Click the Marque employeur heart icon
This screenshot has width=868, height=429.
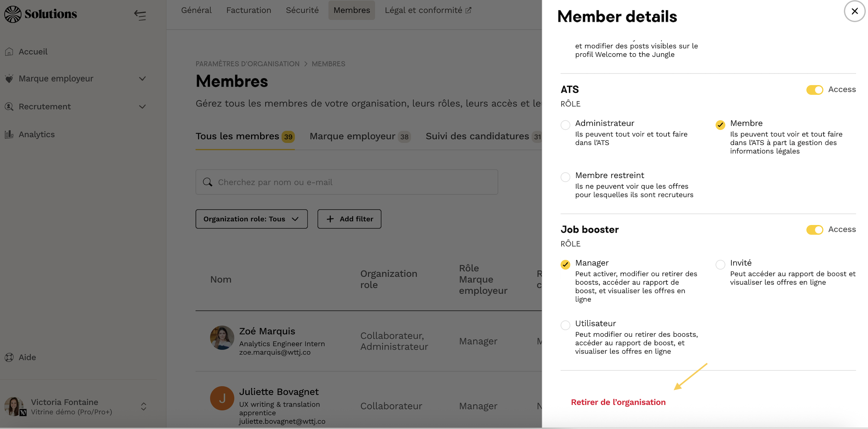[9, 78]
